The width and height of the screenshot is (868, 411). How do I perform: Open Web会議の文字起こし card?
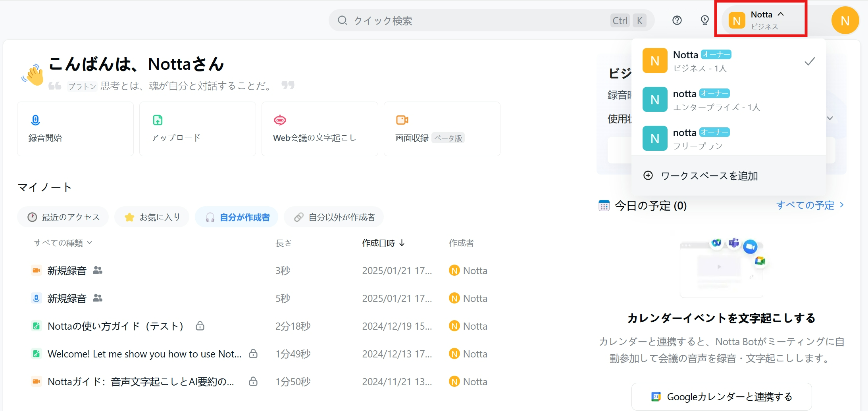(320, 129)
